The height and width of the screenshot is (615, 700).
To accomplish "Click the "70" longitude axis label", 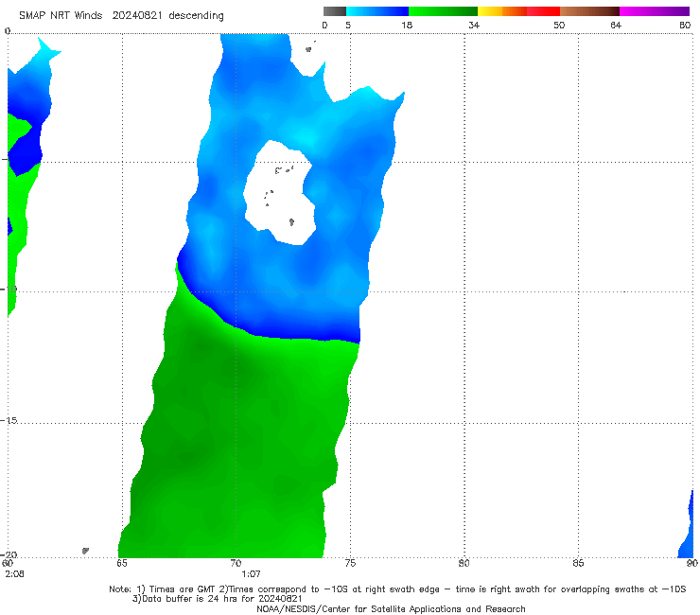I will tap(236, 563).
